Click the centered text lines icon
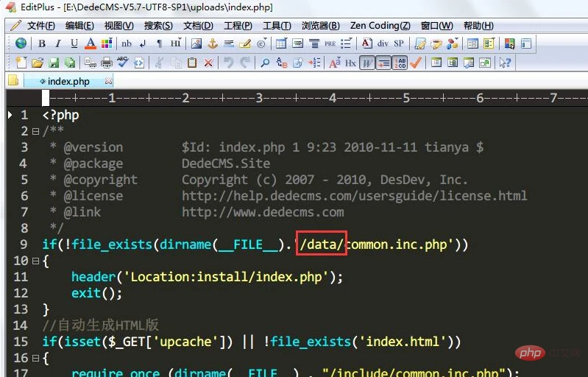This screenshot has width=588, height=377. pyautogui.click(x=298, y=43)
